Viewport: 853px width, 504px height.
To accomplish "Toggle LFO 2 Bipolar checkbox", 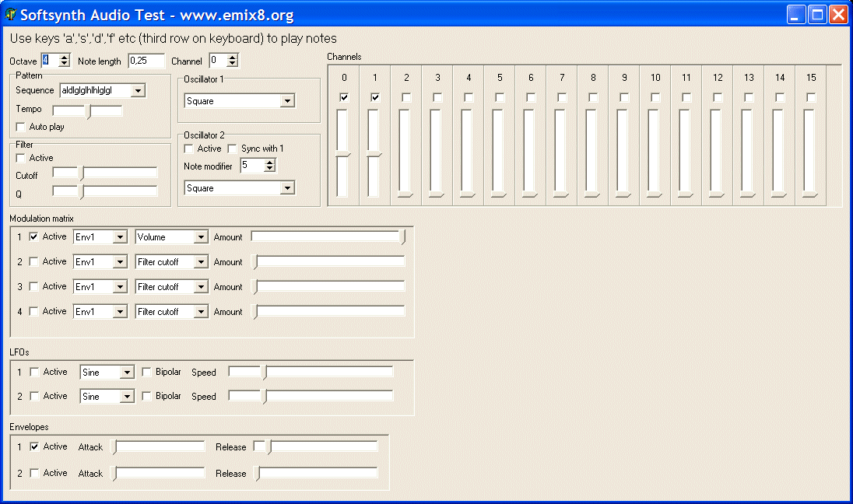I will (146, 396).
